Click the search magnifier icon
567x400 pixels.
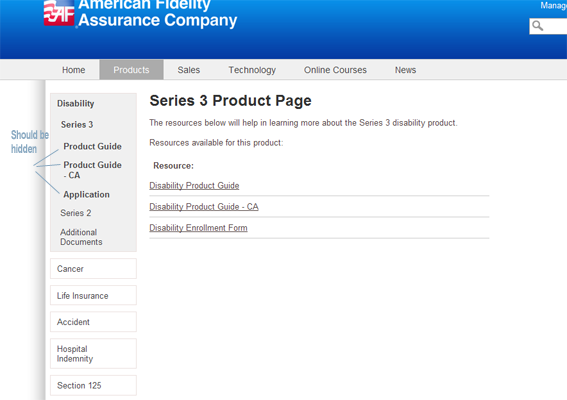click(x=537, y=26)
